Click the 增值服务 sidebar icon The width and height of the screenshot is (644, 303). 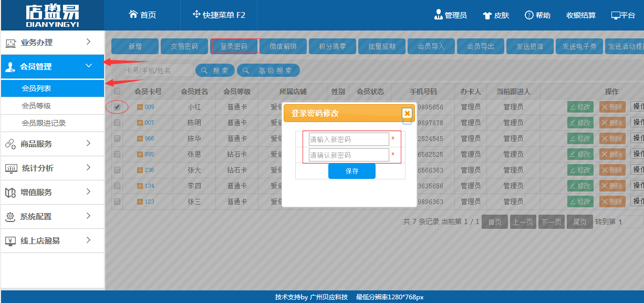pyautogui.click(x=10, y=193)
